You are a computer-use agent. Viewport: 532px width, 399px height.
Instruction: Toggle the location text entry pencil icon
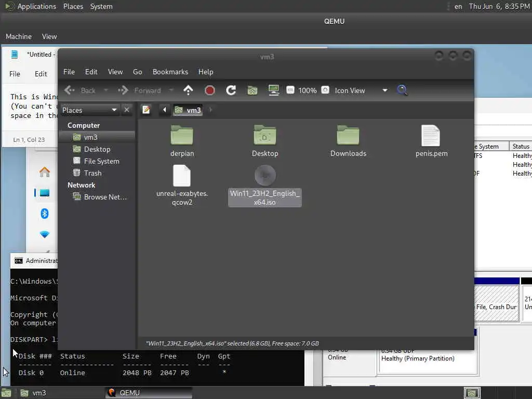tap(146, 110)
